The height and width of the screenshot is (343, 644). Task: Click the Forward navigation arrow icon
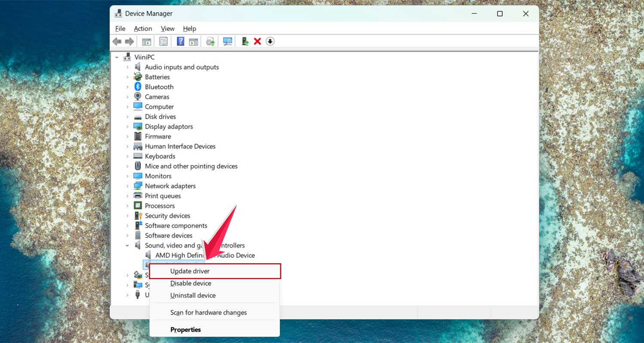click(130, 41)
